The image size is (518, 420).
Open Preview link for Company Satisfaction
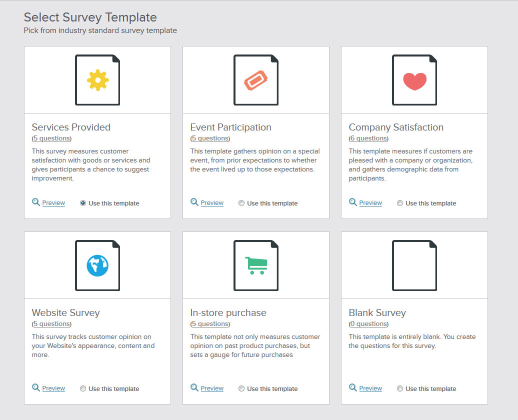click(x=370, y=203)
